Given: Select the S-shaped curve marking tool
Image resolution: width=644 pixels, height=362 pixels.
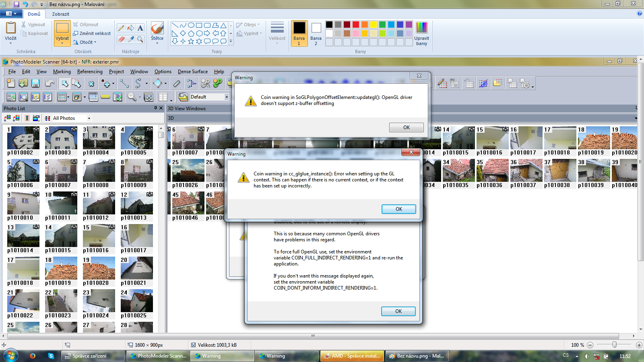Looking at the screenshot, I should click(138, 83).
